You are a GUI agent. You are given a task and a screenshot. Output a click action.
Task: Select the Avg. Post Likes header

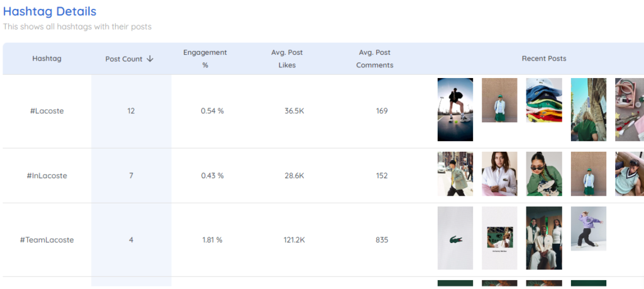pyautogui.click(x=287, y=59)
